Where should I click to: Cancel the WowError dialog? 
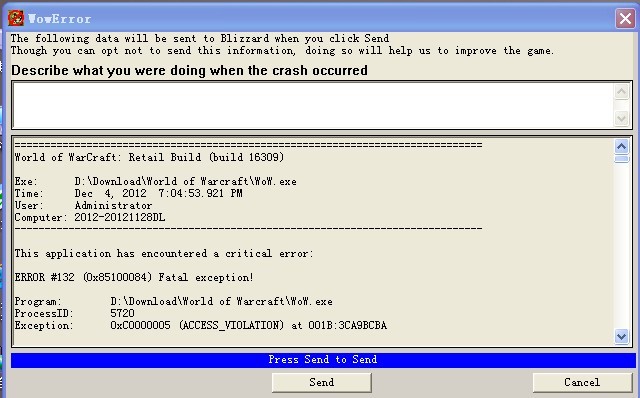point(582,382)
